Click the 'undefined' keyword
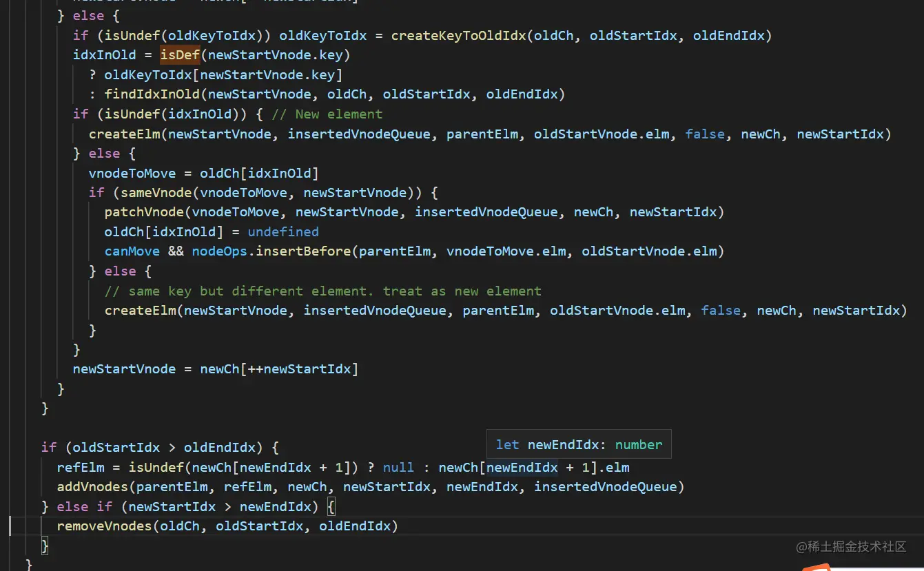Image resolution: width=924 pixels, height=571 pixels. click(x=283, y=231)
